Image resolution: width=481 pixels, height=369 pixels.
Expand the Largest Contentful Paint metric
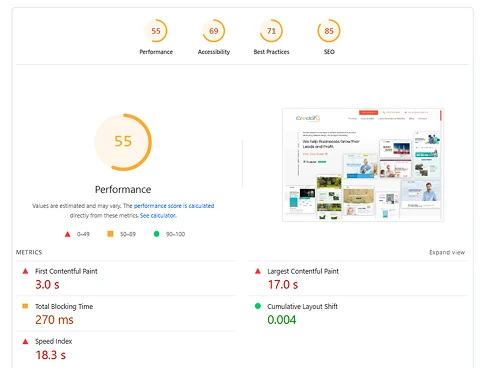[x=358, y=278]
